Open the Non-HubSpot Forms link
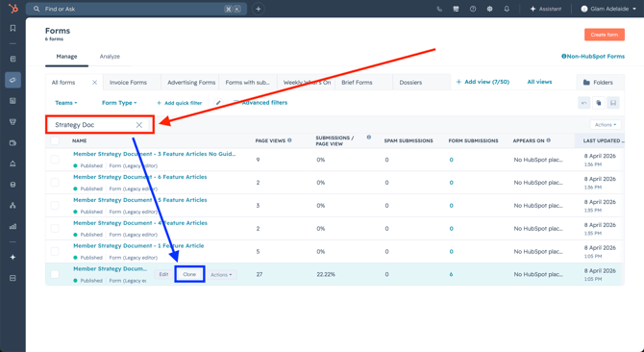The width and height of the screenshot is (644, 352). pos(593,57)
